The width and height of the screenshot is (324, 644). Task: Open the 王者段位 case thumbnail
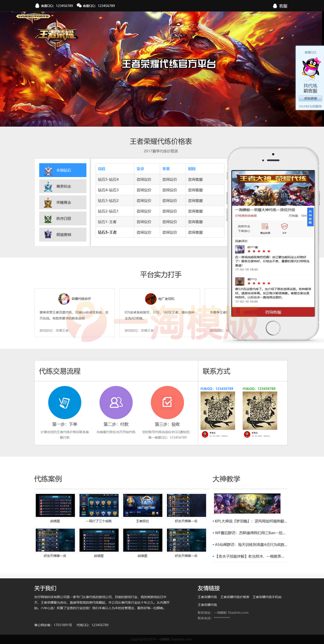[143, 505]
